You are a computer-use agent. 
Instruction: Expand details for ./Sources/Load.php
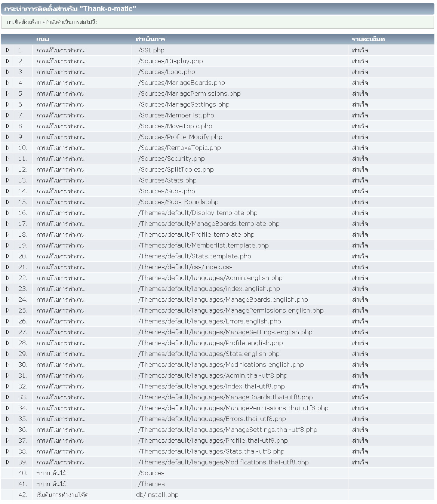[7, 72]
